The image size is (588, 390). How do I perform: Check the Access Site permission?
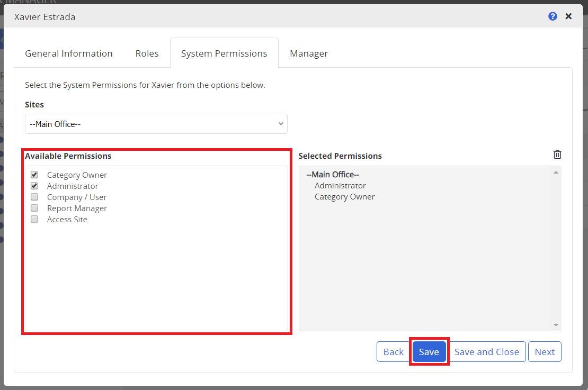[34, 219]
